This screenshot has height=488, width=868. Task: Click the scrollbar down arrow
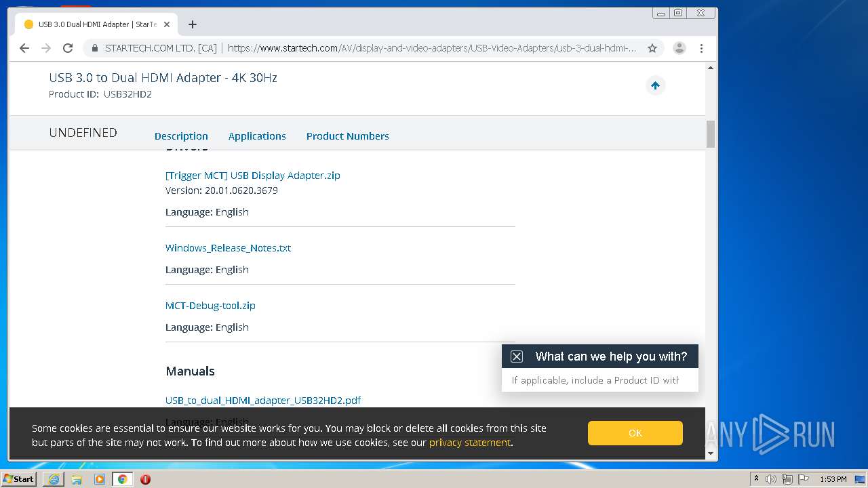coord(711,453)
